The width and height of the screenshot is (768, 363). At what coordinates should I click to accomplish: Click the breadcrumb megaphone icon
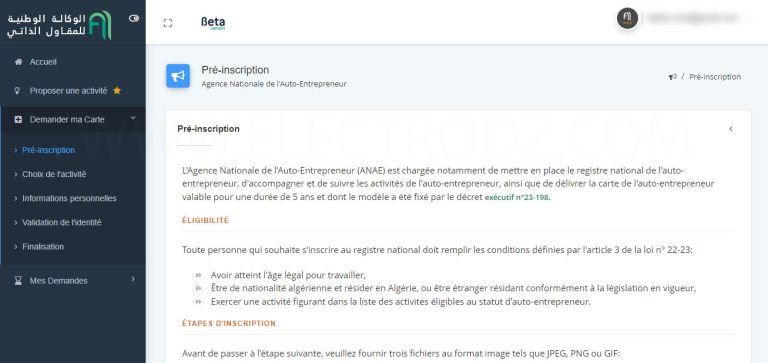click(672, 77)
